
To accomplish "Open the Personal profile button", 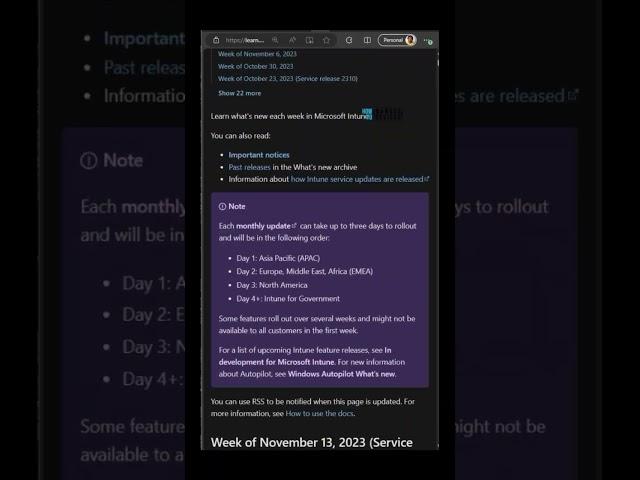I will [397, 40].
